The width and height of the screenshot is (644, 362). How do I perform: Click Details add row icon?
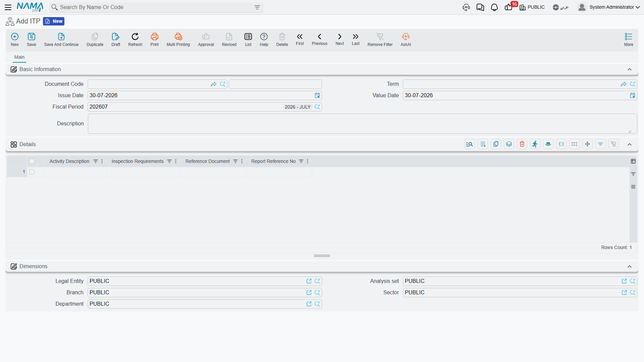(483, 144)
